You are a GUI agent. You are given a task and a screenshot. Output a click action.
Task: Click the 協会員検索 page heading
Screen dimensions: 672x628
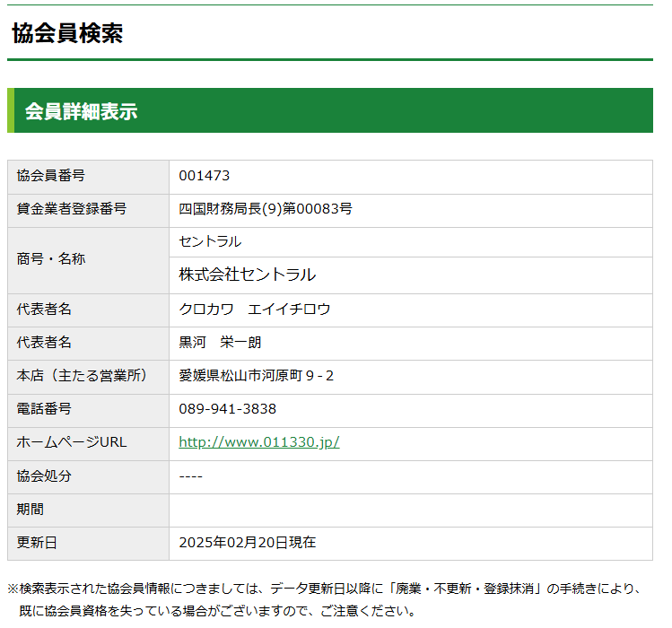[67, 33]
